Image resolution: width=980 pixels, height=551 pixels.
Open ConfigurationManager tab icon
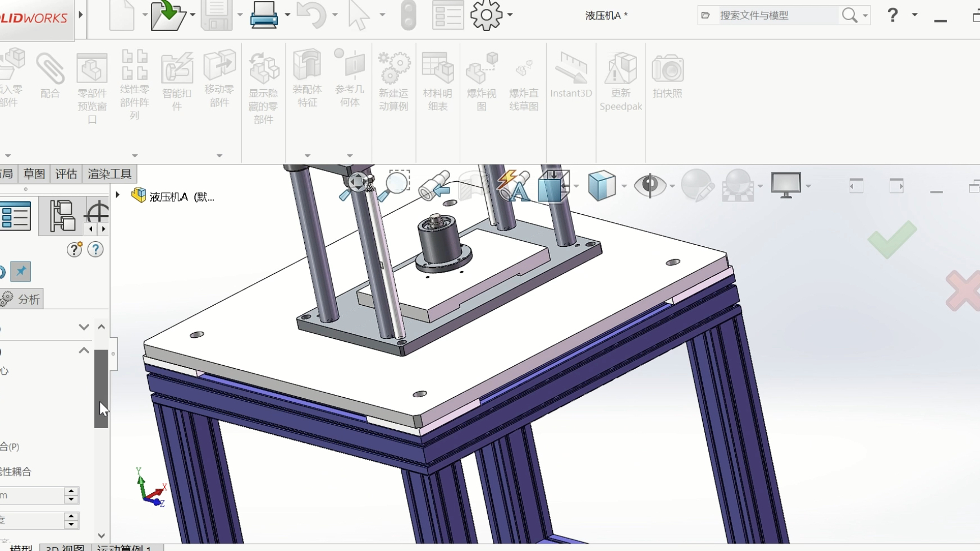(x=62, y=216)
